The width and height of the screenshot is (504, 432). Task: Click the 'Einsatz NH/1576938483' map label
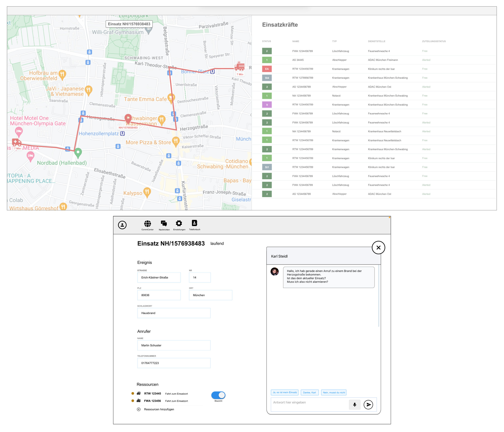pos(129,24)
